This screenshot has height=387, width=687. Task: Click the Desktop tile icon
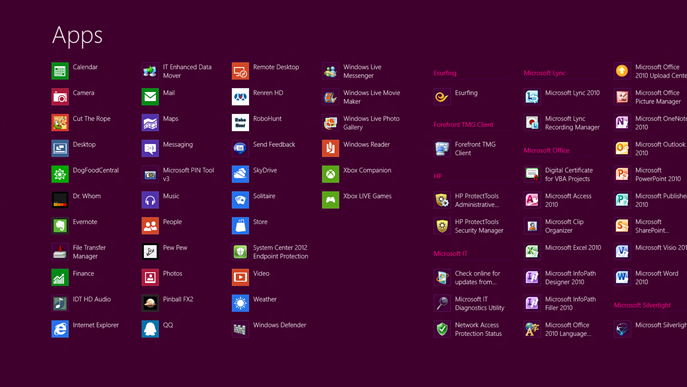pyautogui.click(x=60, y=149)
